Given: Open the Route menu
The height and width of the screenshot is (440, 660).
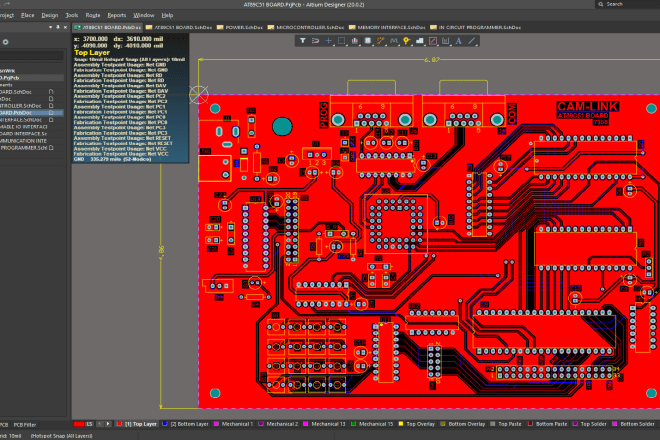Looking at the screenshot, I should pyautogui.click(x=93, y=15).
